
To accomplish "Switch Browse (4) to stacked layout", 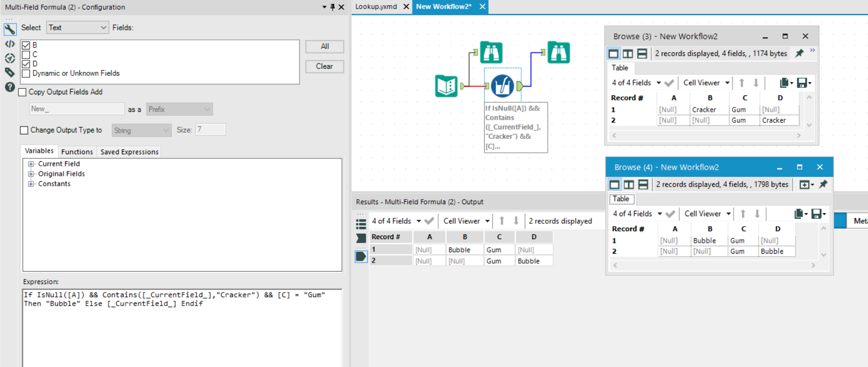I will point(643,185).
